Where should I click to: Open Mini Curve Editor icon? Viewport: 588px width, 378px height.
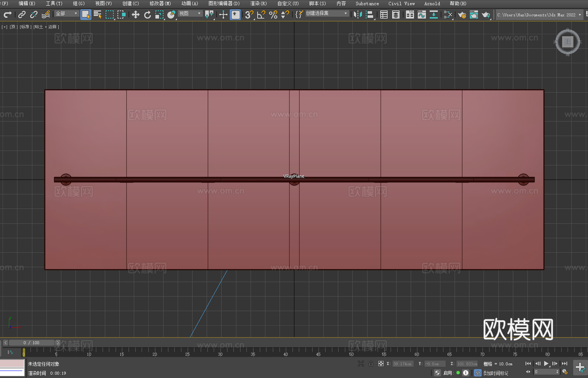tap(10, 352)
